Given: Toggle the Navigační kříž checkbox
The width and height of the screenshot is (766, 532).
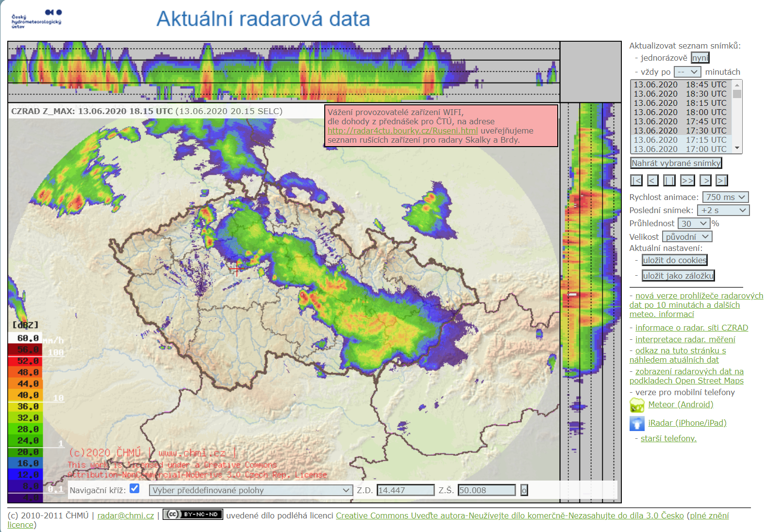Looking at the screenshot, I should tap(135, 489).
